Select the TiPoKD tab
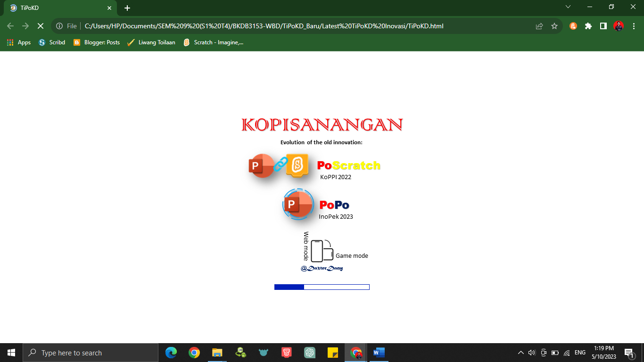The height and width of the screenshot is (362, 644). coord(61,8)
